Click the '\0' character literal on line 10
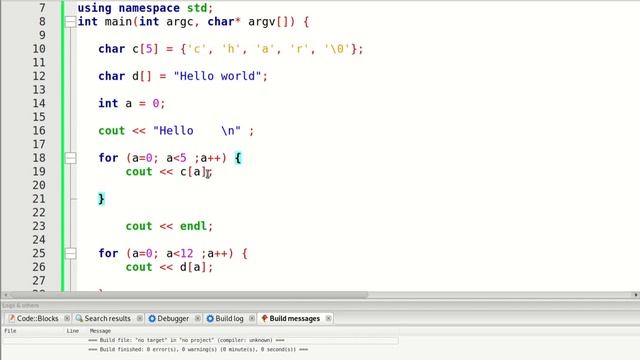Image resolution: width=640 pixels, height=360 pixels. coord(338,49)
